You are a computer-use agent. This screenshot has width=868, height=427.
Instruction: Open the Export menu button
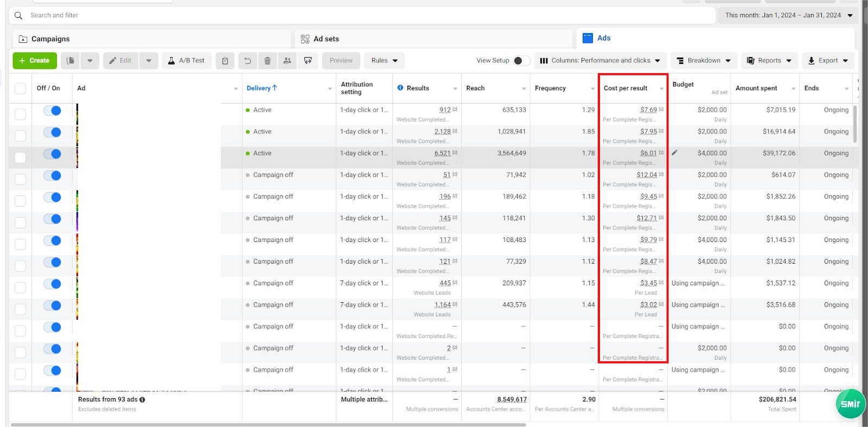[x=828, y=61]
